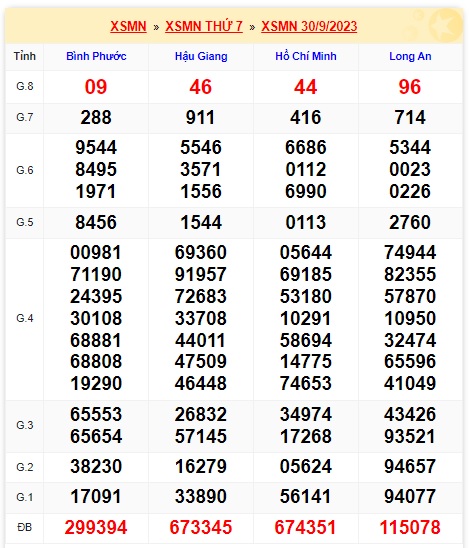
Task: Select the ĐB row label
Action: (x=24, y=527)
